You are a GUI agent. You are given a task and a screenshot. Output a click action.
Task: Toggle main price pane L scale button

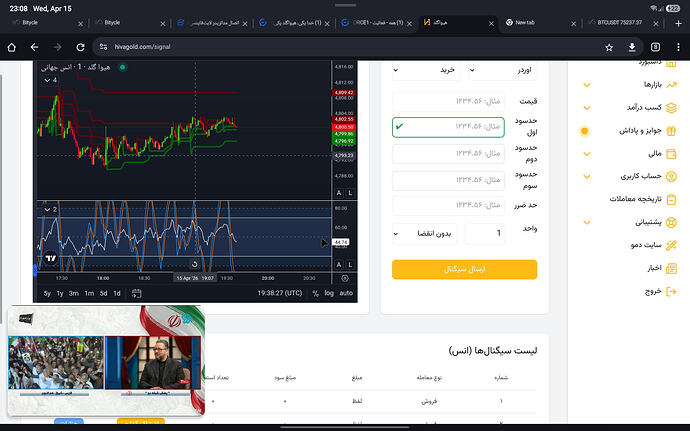(350, 193)
